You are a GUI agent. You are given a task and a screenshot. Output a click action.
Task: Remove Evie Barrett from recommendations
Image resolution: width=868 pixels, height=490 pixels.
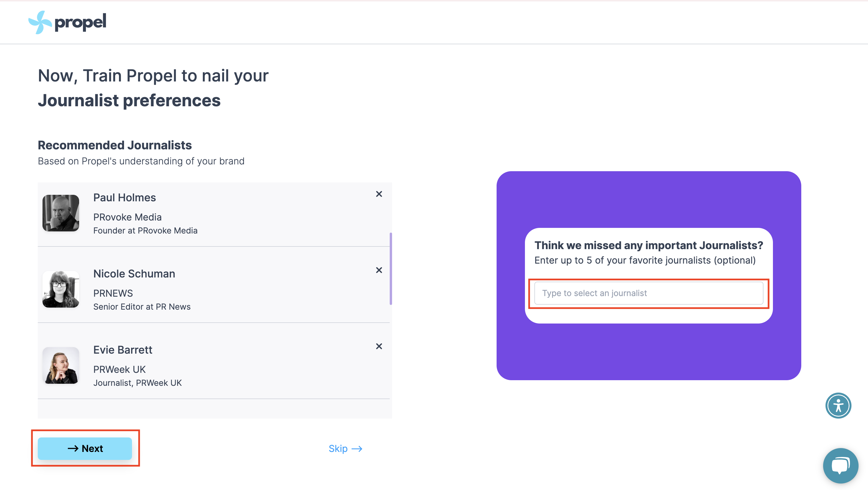point(379,347)
